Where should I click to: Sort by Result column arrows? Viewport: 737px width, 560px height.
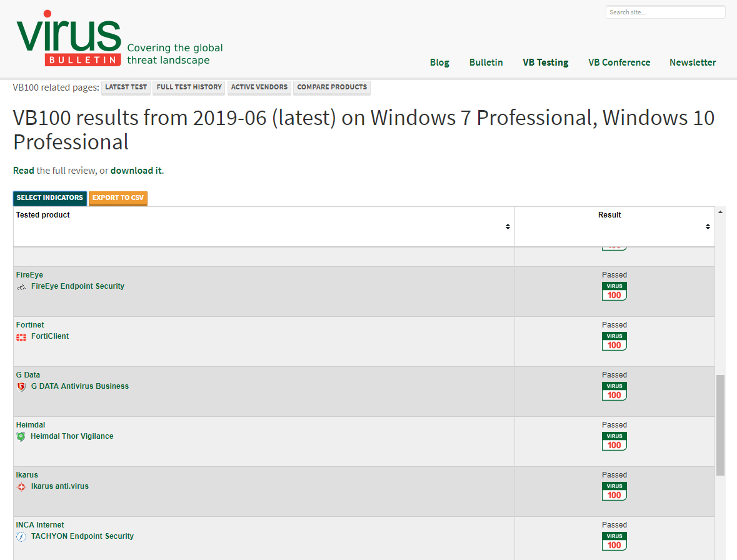pyautogui.click(x=708, y=226)
